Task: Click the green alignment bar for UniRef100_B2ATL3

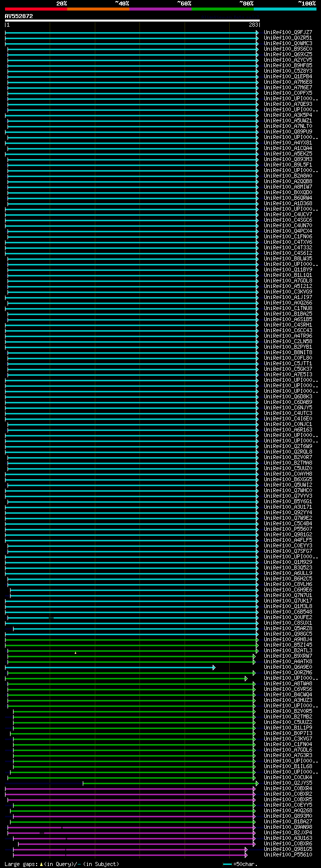Action: click(x=133, y=650)
